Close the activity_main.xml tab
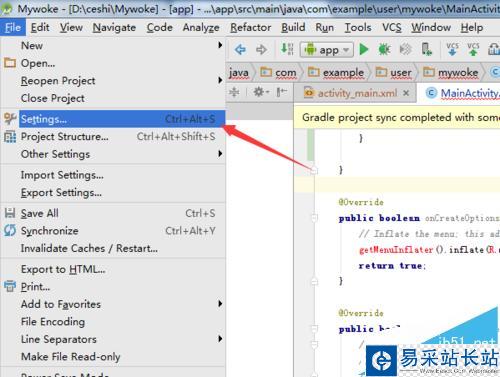500x377 pixels. pyautogui.click(x=406, y=93)
